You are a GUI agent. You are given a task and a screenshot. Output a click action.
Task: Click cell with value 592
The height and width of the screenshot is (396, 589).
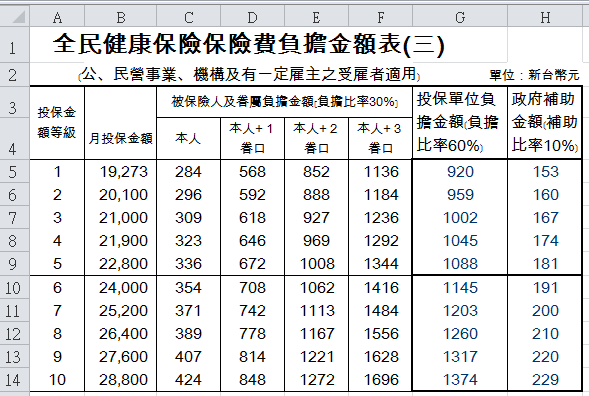tap(252, 195)
